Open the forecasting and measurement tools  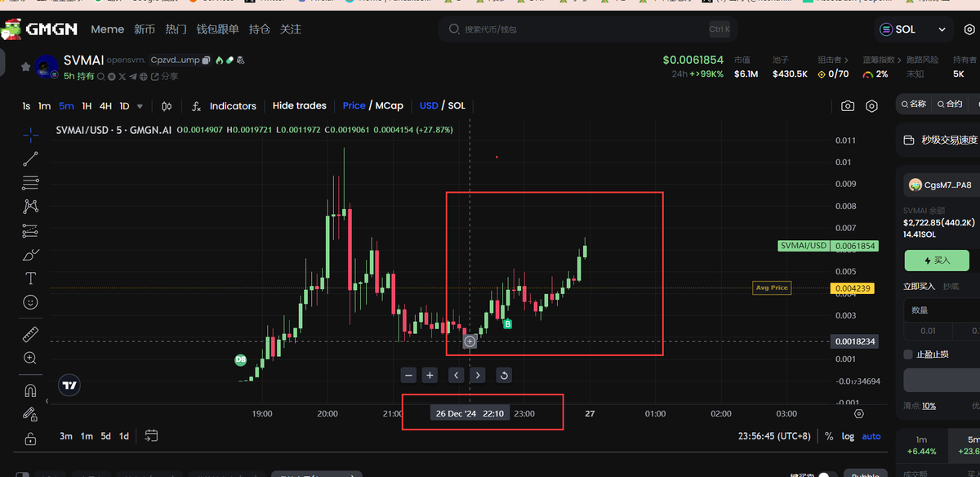coord(30,230)
